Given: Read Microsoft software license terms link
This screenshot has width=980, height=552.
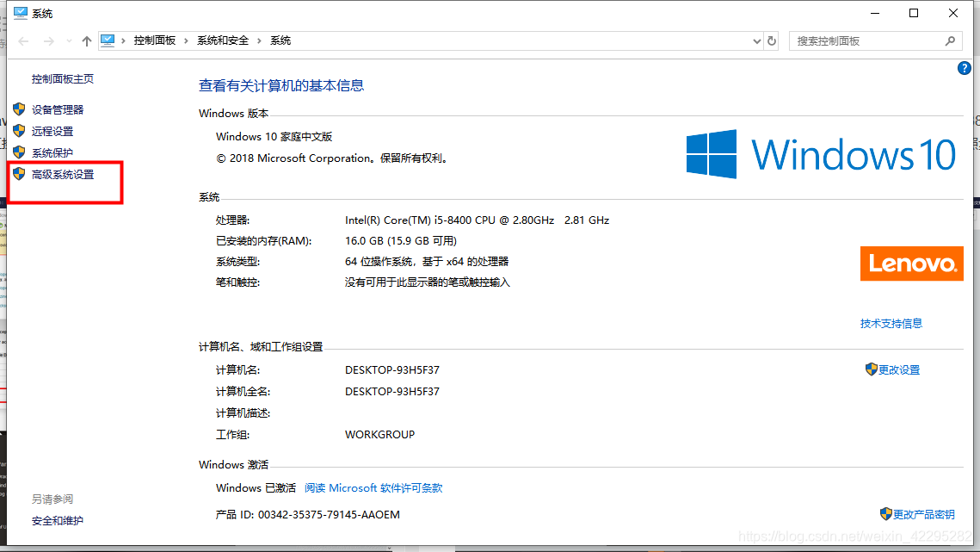Looking at the screenshot, I should [x=373, y=488].
